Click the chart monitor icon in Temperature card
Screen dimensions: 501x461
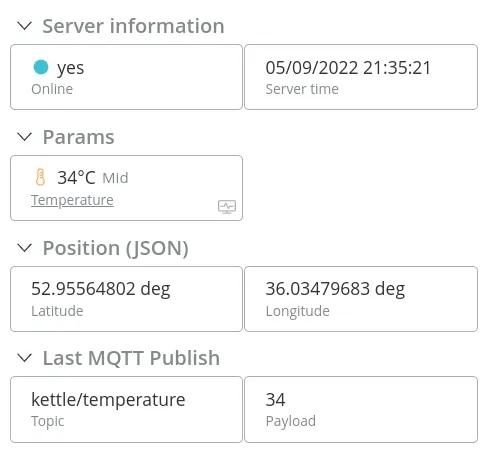click(x=227, y=207)
